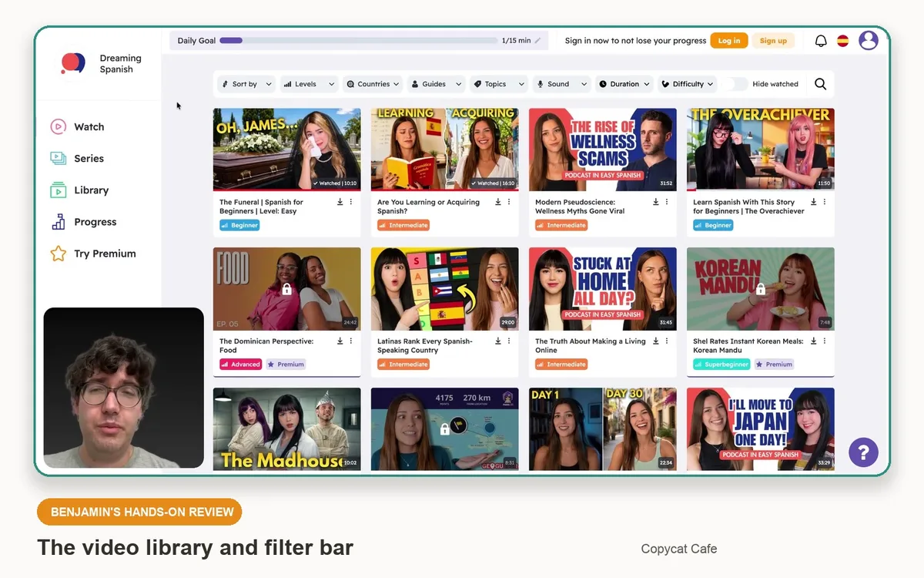Image resolution: width=924 pixels, height=578 pixels.
Task: Open more options for The Funeral video
Action: [351, 202]
